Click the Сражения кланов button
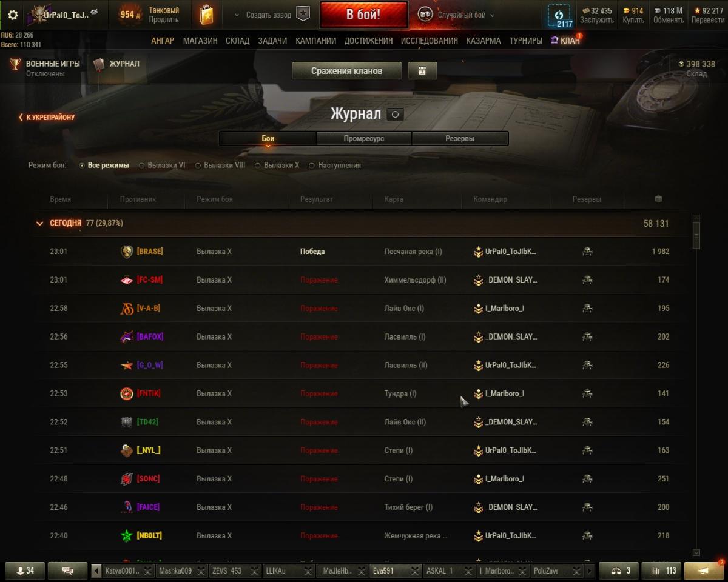 point(346,71)
